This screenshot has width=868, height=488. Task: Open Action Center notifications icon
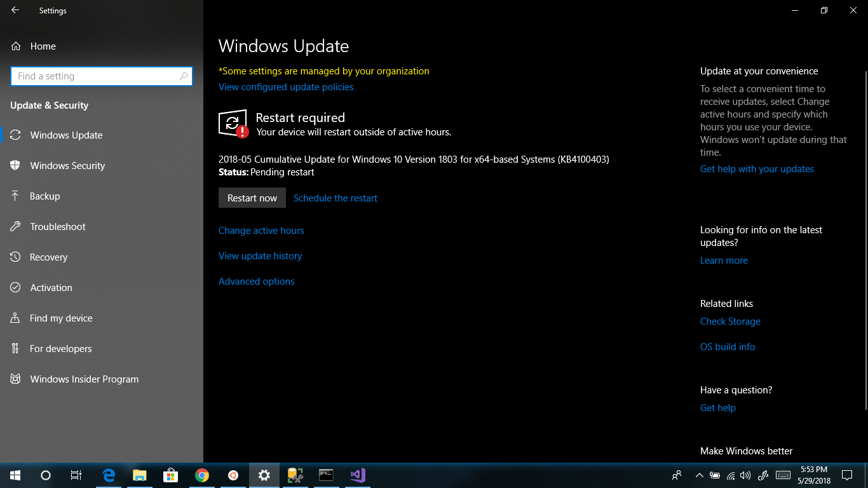click(x=846, y=475)
